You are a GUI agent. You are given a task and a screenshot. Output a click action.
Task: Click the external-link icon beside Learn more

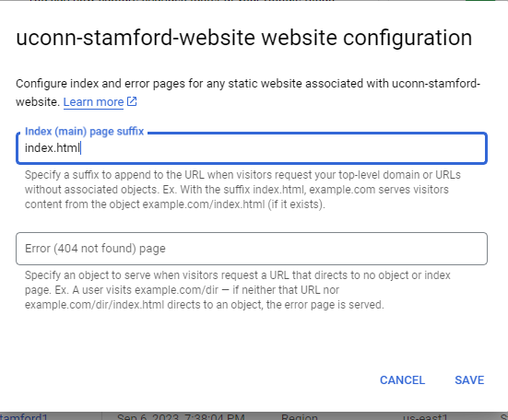tap(132, 101)
